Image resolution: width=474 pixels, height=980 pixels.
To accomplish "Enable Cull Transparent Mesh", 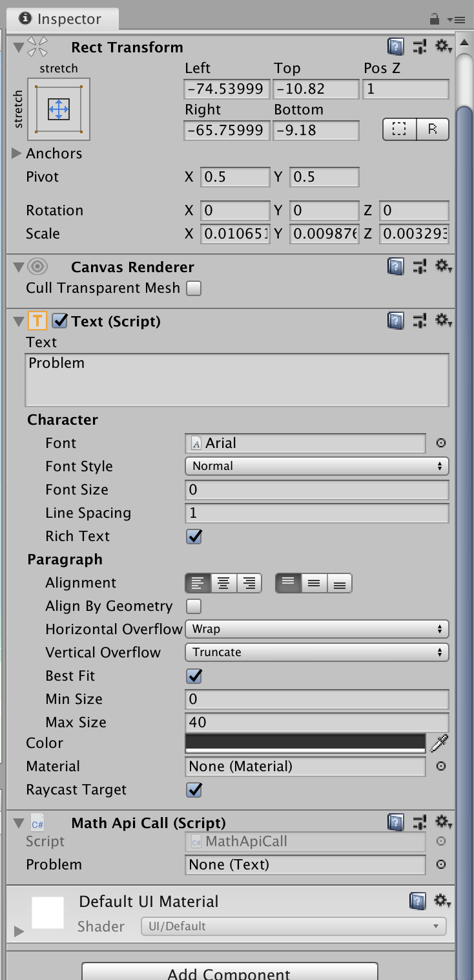I will 192,288.
